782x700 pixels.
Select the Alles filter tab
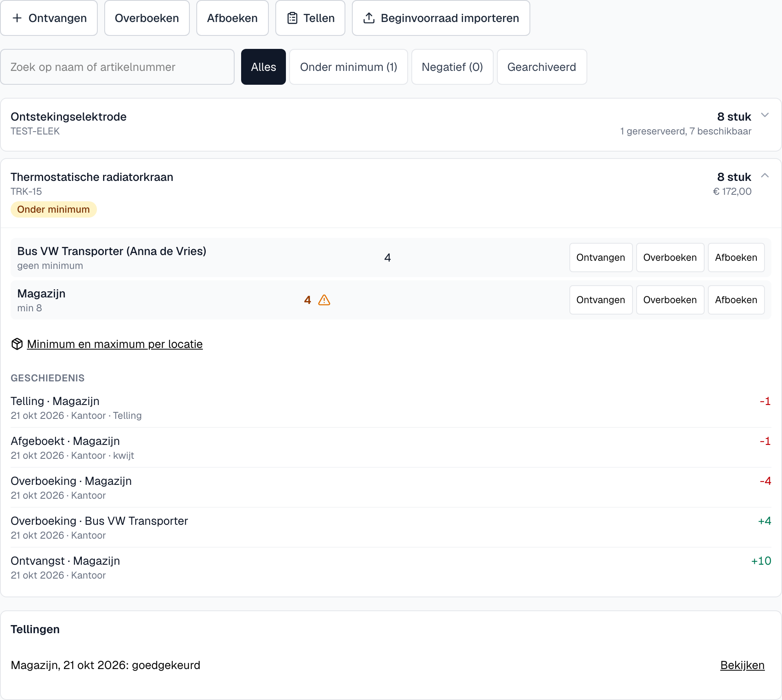(264, 67)
